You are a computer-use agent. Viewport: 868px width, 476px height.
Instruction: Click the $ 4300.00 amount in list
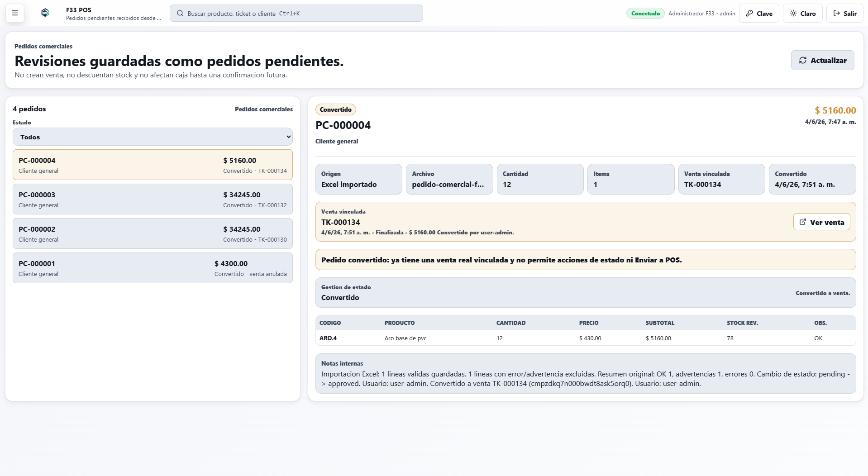[231, 263]
